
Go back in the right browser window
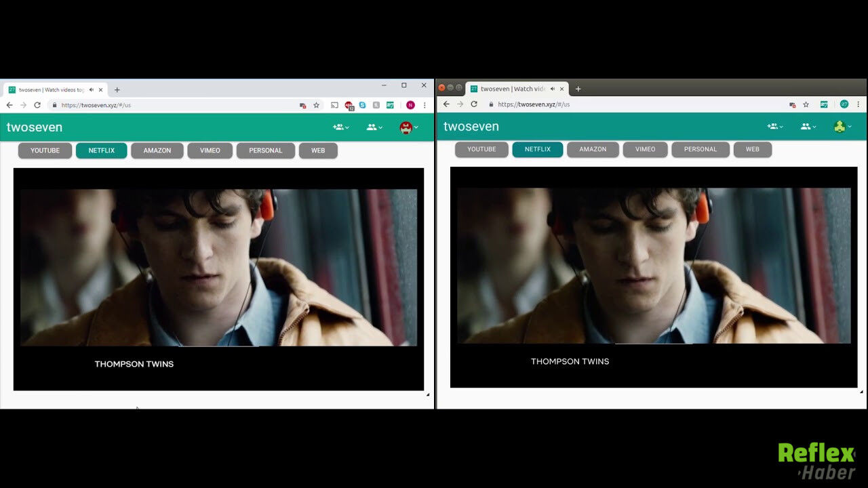pyautogui.click(x=446, y=104)
